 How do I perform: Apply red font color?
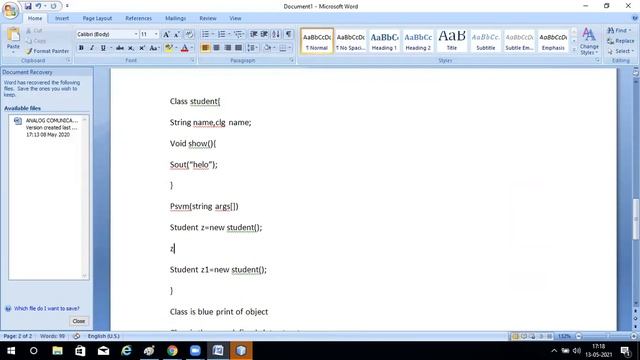pyautogui.click(x=184, y=48)
